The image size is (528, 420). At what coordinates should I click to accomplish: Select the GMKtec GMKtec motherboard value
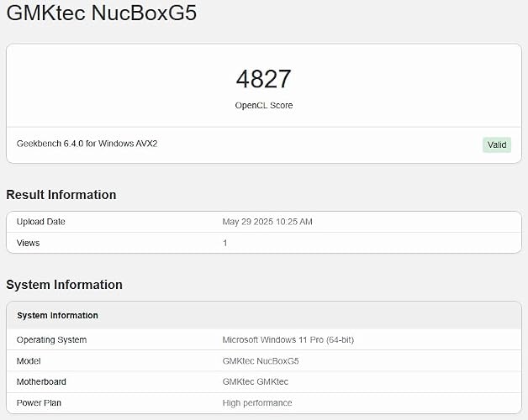pos(256,382)
